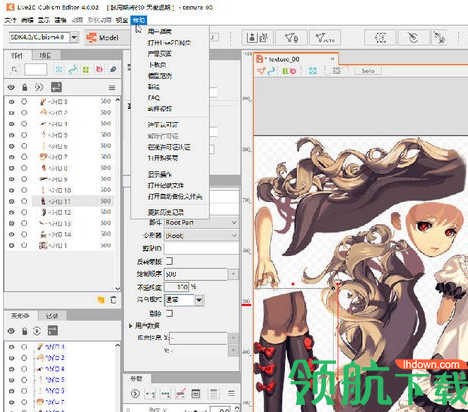Click the red rotation deformer icon in the parts toolbar
The height and width of the screenshot is (412, 468).
99,69
